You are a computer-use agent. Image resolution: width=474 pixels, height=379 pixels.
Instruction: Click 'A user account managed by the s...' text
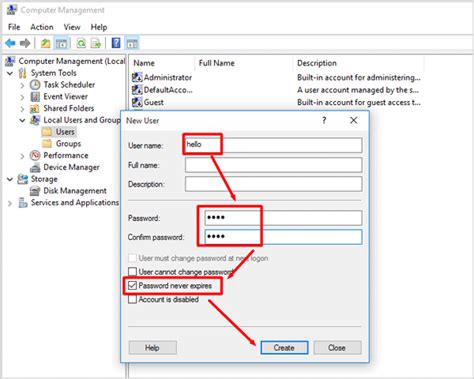(358, 90)
